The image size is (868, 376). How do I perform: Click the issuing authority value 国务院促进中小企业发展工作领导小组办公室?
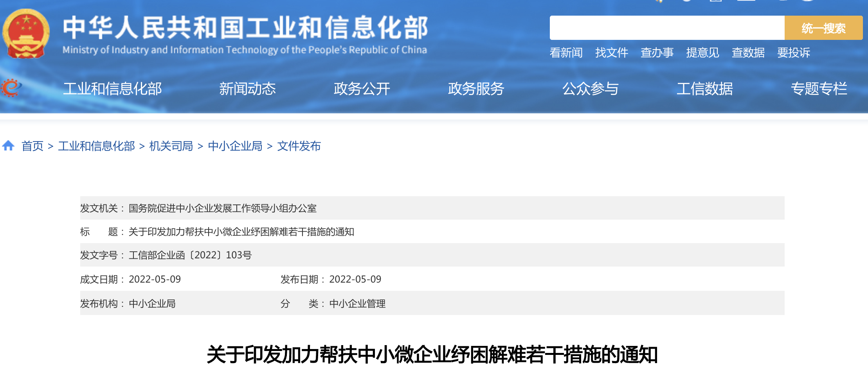click(x=223, y=208)
